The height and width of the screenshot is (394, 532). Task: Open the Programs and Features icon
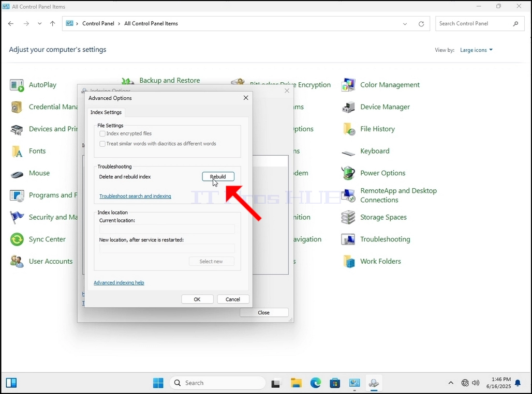click(x=17, y=195)
